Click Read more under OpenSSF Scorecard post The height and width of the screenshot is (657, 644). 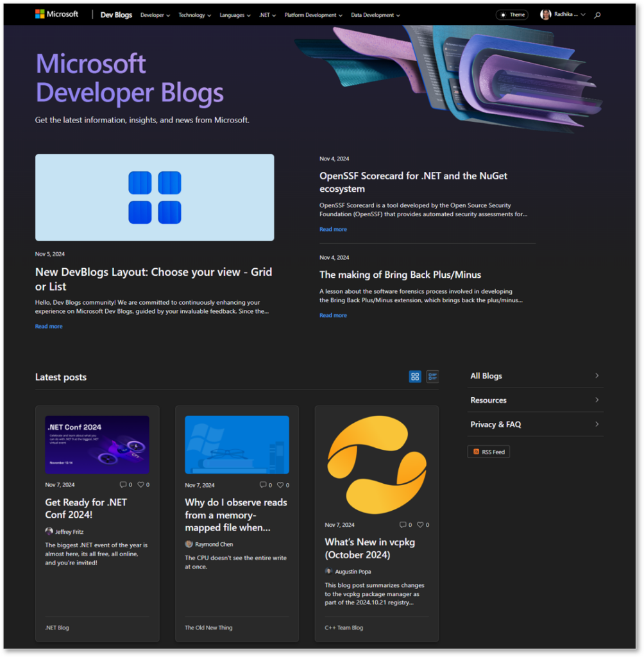(x=333, y=229)
